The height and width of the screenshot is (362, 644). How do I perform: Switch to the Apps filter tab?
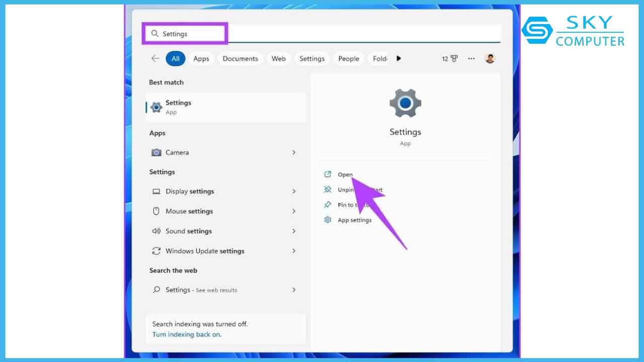(x=201, y=58)
